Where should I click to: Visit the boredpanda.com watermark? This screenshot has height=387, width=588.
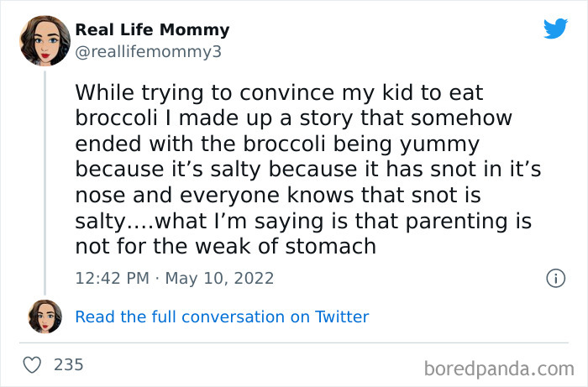click(497, 368)
